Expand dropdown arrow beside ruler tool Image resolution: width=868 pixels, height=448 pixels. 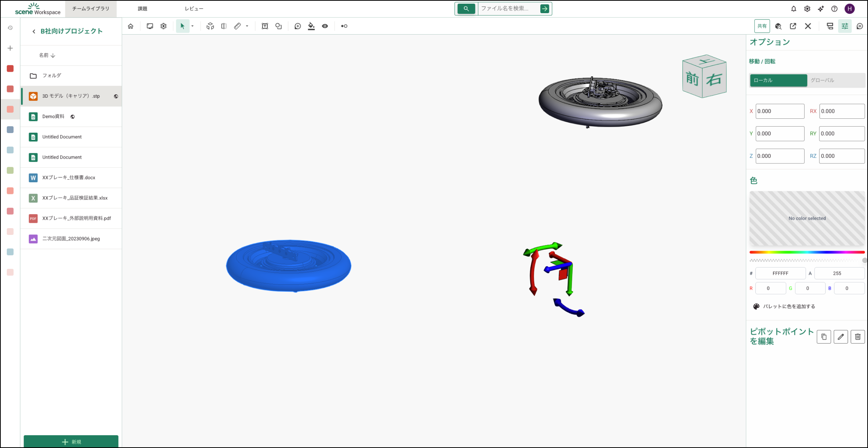(247, 26)
